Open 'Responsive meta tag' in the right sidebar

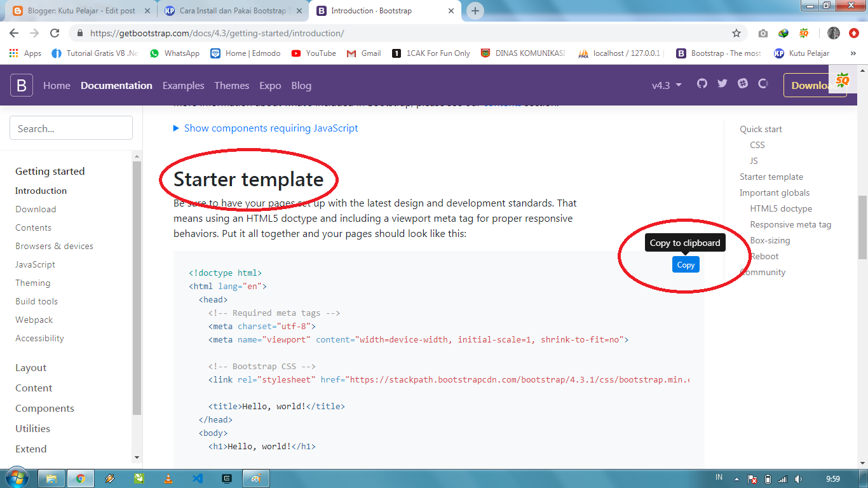click(790, 224)
